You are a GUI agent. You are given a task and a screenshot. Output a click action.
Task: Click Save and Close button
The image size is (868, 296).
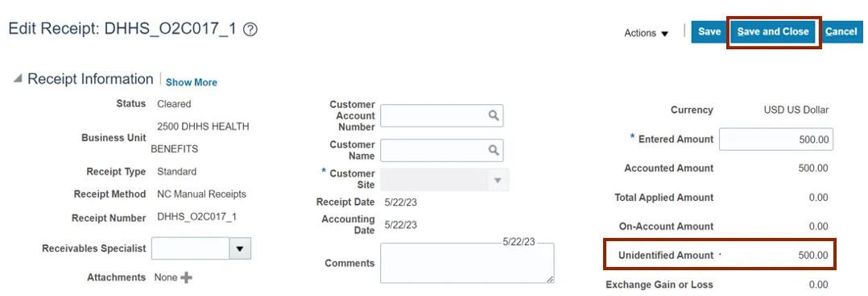pos(773,31)
